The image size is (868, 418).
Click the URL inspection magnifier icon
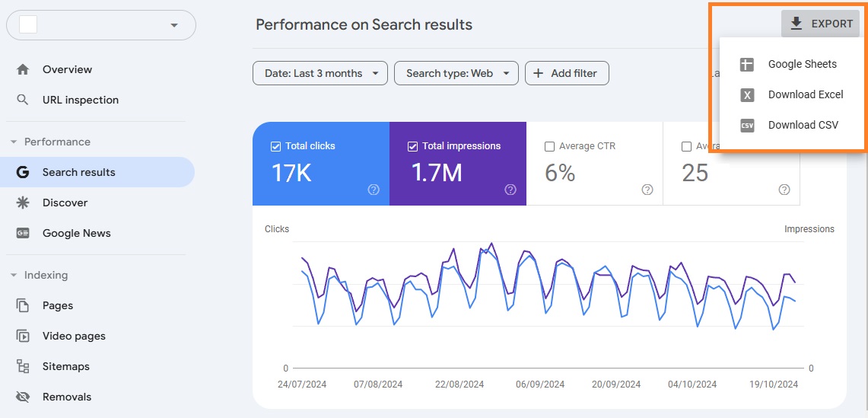pos(22,100)
